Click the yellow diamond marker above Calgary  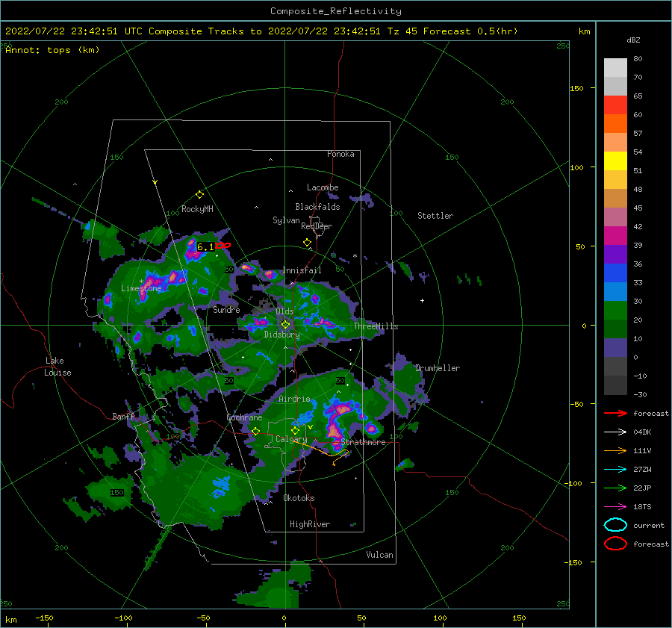pyautogui.click(x=295, y=430)
